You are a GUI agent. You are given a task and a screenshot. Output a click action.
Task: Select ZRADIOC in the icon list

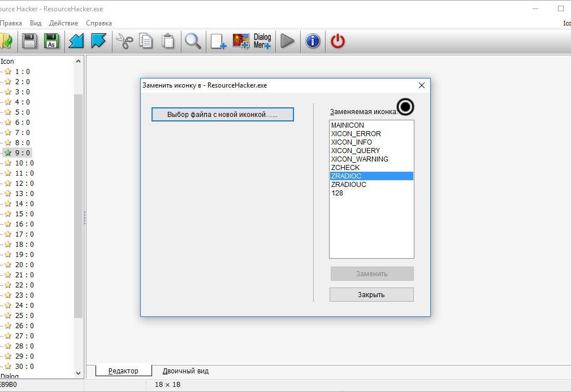click(x=371, y=176)
